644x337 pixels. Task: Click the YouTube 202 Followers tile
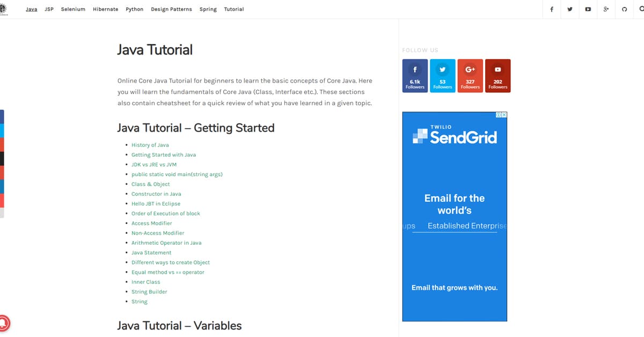[x=497, y=76]
